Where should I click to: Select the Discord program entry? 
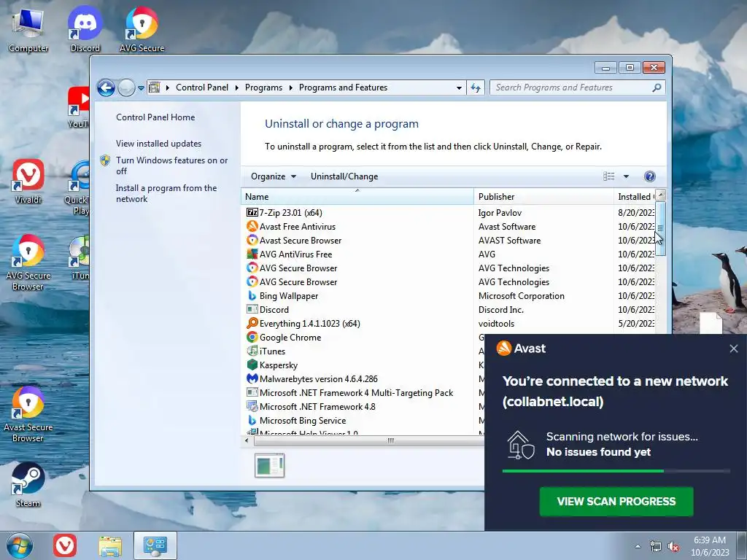pyautogui.click(x=274, y=309)
